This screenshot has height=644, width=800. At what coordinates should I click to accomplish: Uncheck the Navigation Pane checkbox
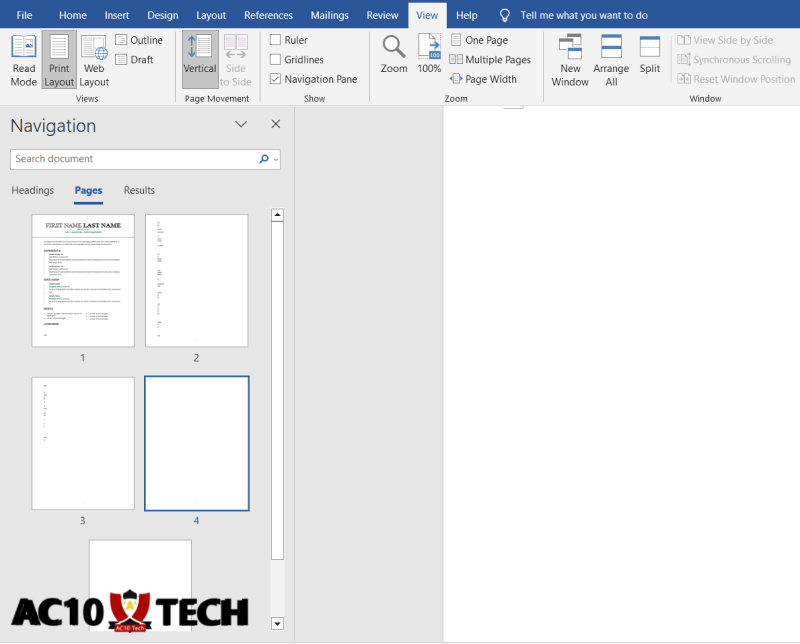pyautogui.click(x=275, y=79)
